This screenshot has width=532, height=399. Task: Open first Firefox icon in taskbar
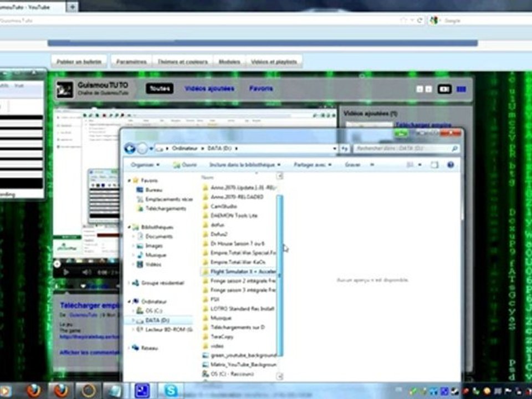[x=34, y=391]
